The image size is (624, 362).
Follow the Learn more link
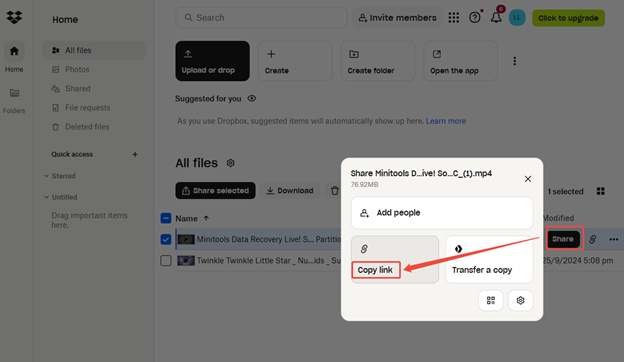pyautogui.click(x=446, y=121)
